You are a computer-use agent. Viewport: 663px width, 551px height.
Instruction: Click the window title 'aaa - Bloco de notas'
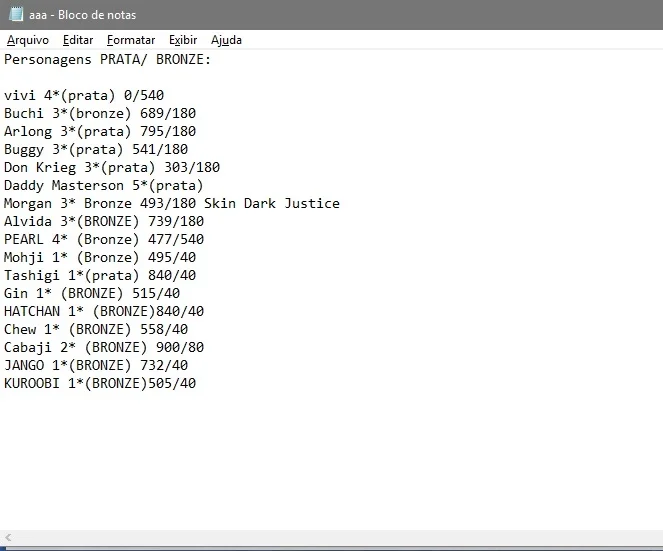pos(82,15)
